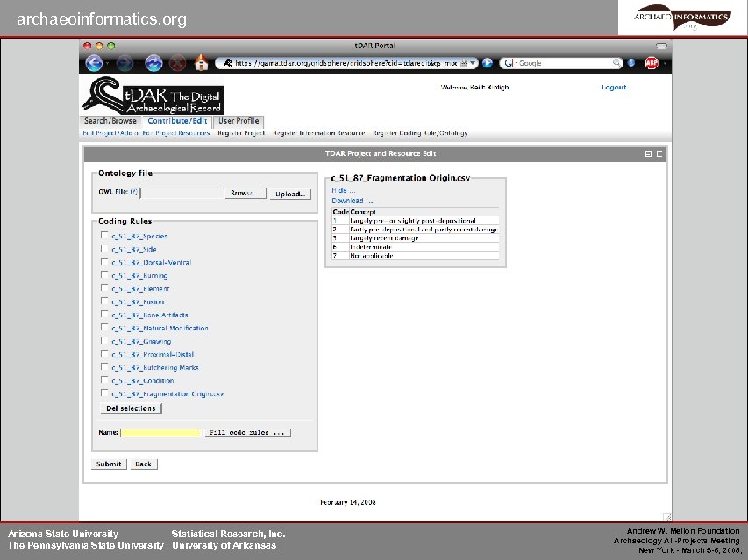Image resolution: width=748 pixels, height=560 pixels.
Task: Open the address bar URL history dropdown
Action: (x=473, y=63)
